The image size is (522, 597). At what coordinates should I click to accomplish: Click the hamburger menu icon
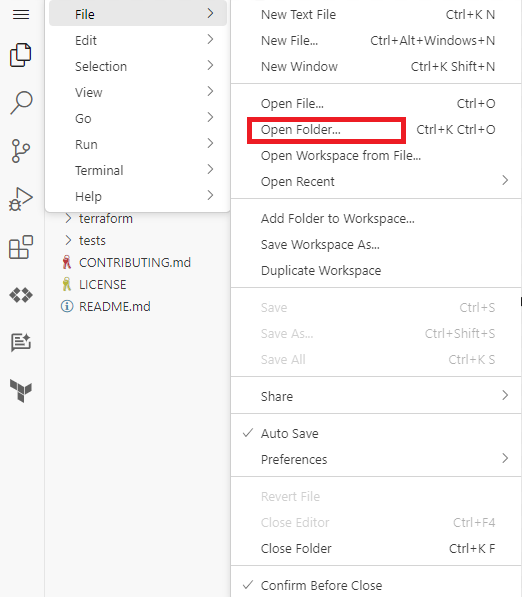21,14
